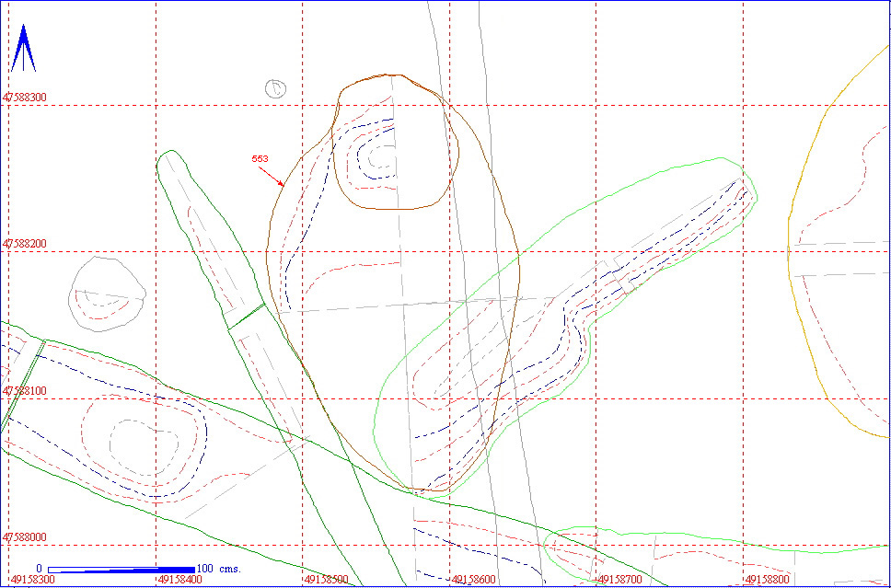Select the red feature label 553

(260, 159)
